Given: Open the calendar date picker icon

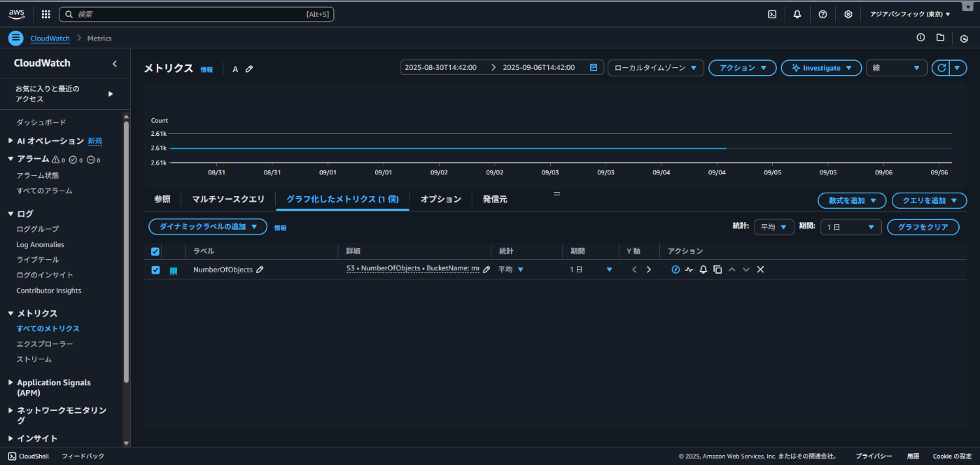Looking at the screenshot, I should 594,67.
